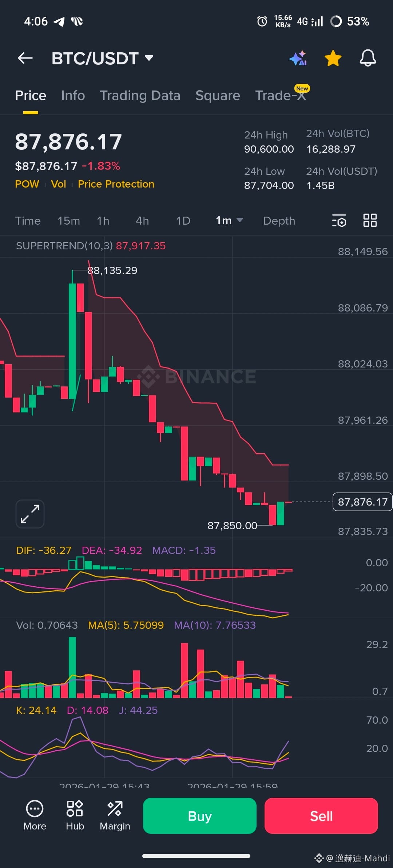The width and height of the screenshot is (393, 868).
Task: Open chart indicator settings icon
Action: pos(339,221)
